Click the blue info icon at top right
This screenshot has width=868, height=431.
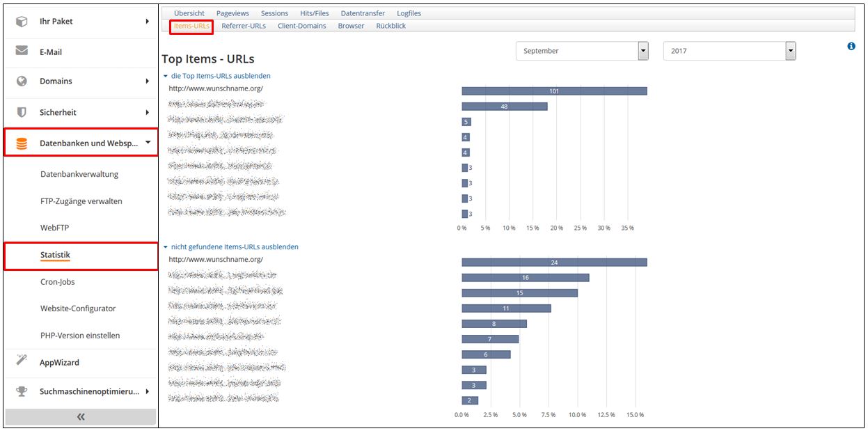coord(851,47)
